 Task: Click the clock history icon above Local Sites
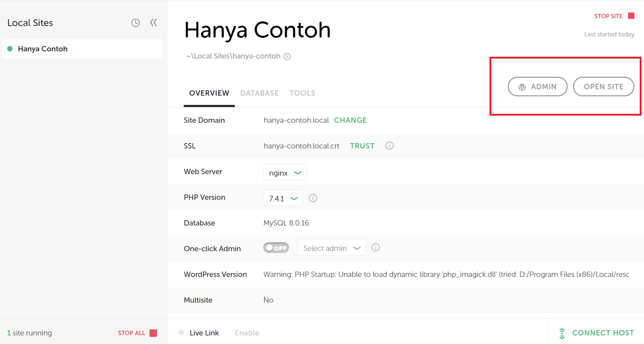pyautogui.click(x=136, y=22)
